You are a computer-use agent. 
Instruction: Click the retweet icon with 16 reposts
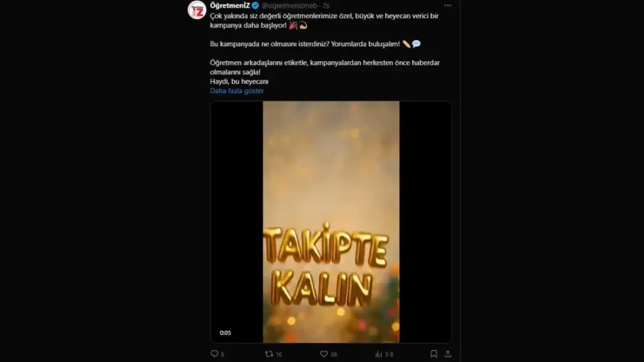[269, 354]
